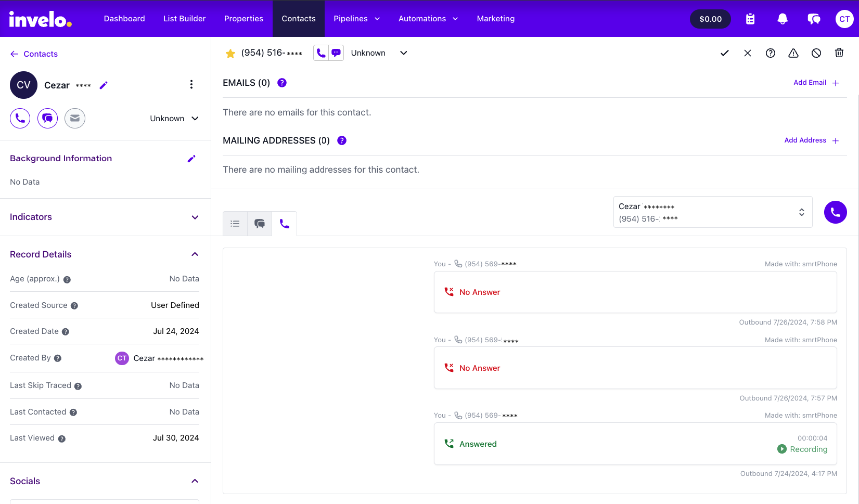Open the Cezar phone number selector

tap(712, 212)
